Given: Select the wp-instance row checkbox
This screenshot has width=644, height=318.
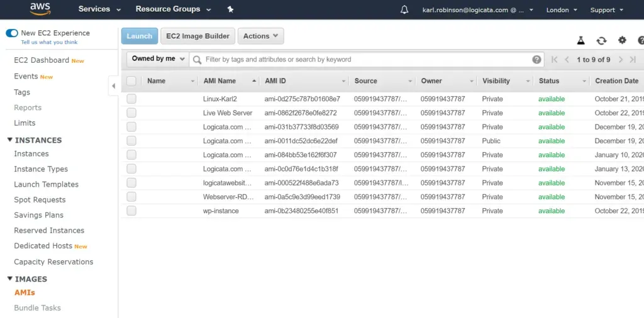Looking at the screenshot, I should click(131, 211).
